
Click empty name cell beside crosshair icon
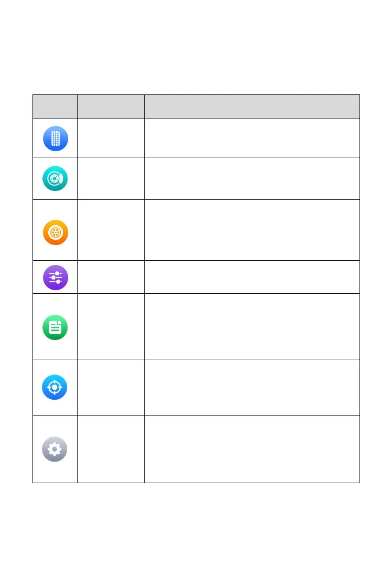pos(111,388)
